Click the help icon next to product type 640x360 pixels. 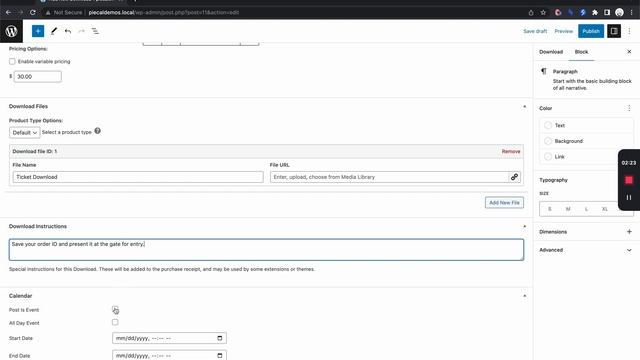[98, 131]
